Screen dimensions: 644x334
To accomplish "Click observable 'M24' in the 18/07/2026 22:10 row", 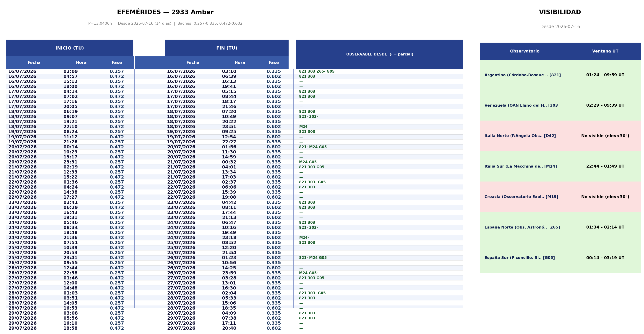I will [x=303, y=127].
